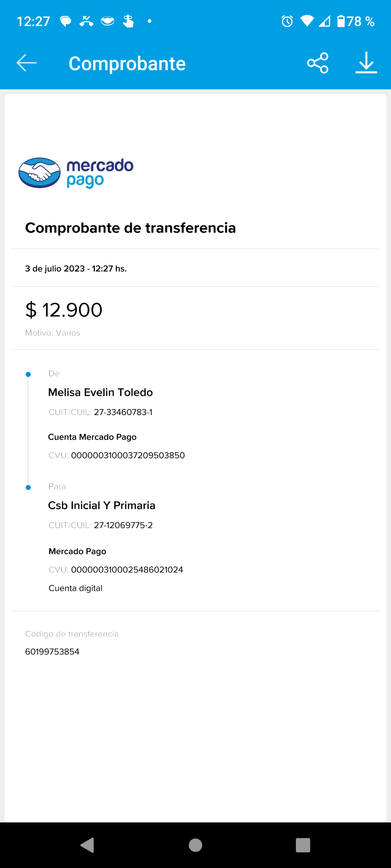Tap the chat bubble notification icon

tap(66, 21)
